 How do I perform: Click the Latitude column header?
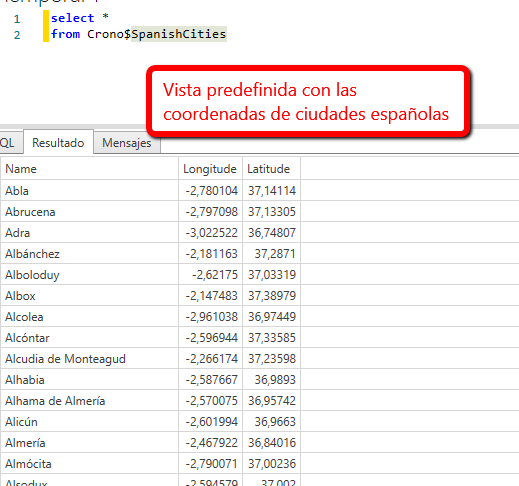(271, 169)
